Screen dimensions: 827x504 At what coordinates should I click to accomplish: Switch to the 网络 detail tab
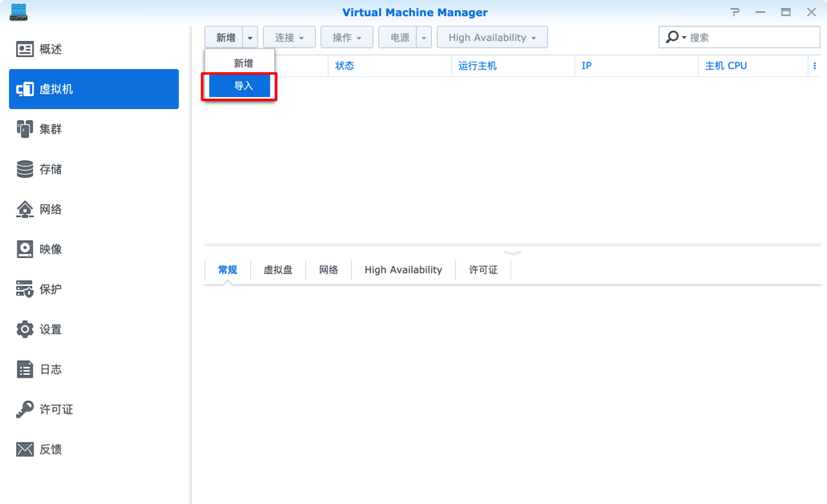tap(329, 270)
